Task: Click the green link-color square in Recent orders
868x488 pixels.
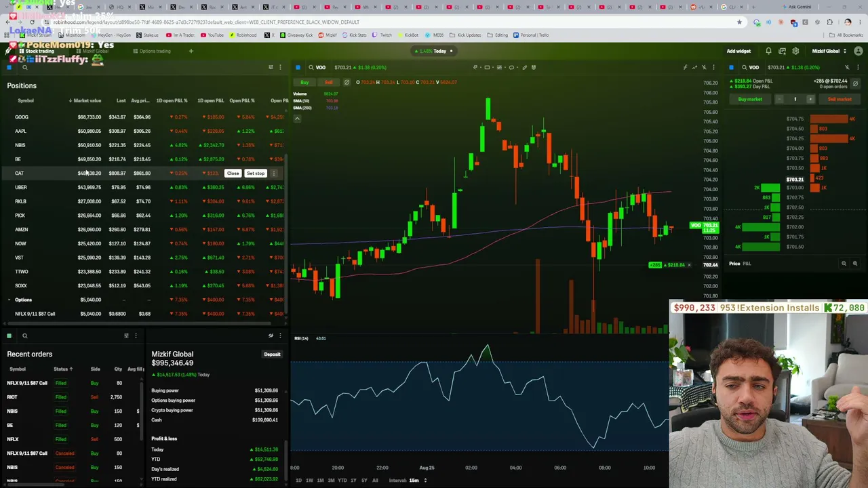Action: click(9, 335)
